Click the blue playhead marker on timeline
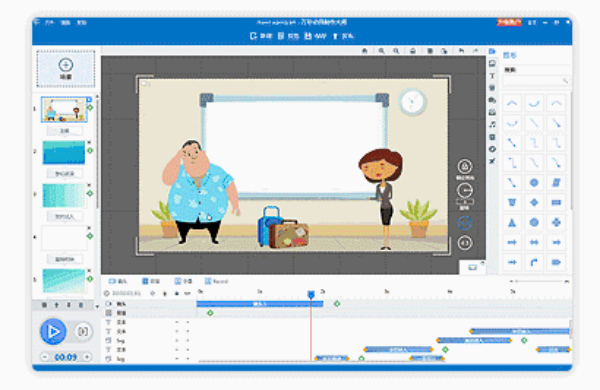600x390 pixels. pyautogui.click(x=311, y=294)
